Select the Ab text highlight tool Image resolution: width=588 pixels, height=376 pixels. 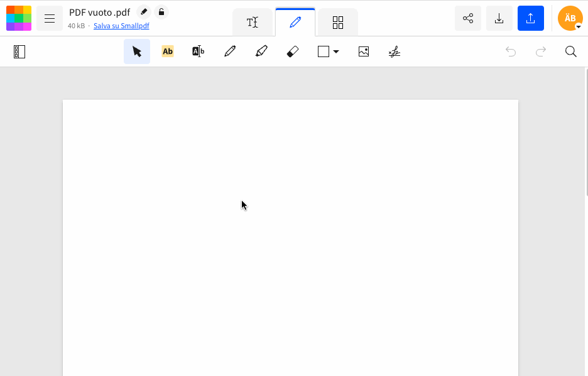tap(168, 51)
